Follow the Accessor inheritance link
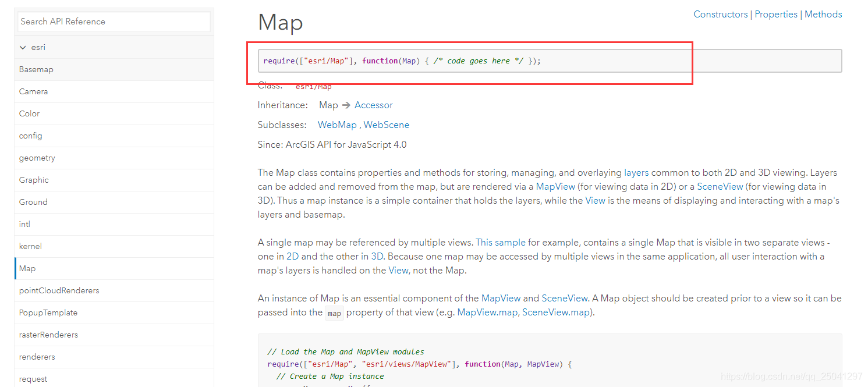 click(x=374, y=105)
